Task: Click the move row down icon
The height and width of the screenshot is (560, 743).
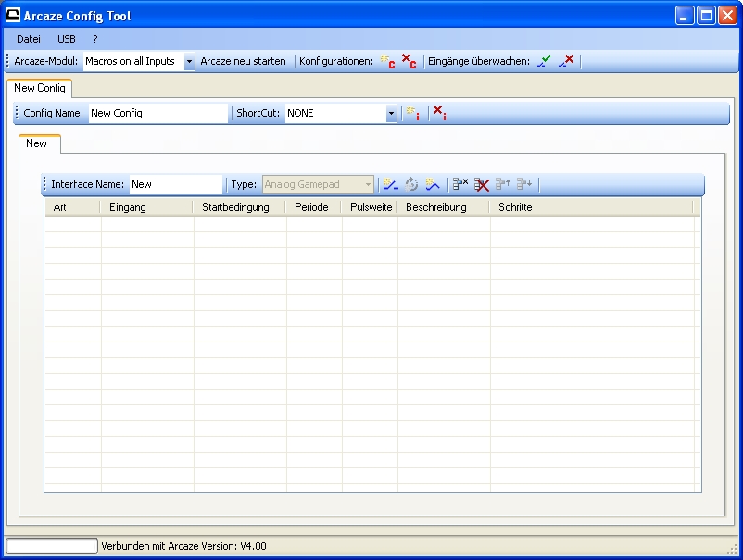Action: pos(524,184)
